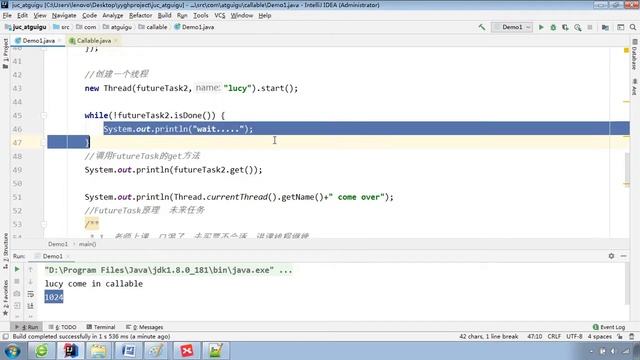Toggle soft-wrap in Run console
This screenshot has width=640, height=360.
pyautogui.click(x=30, y=293)
